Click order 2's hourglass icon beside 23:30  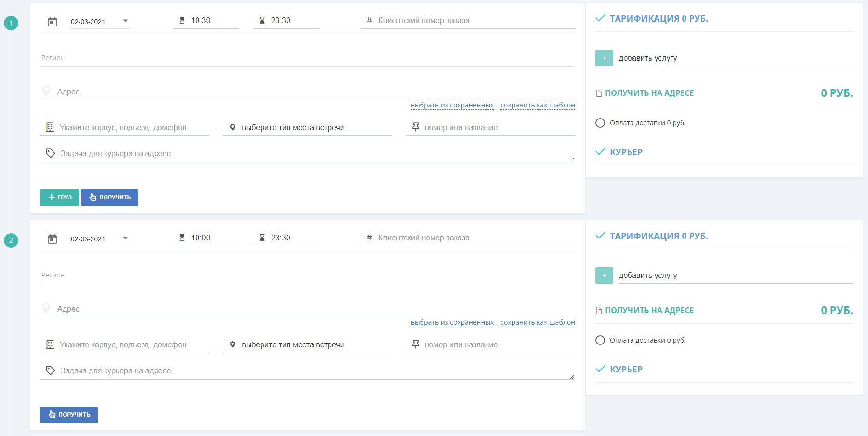point(262,238)
